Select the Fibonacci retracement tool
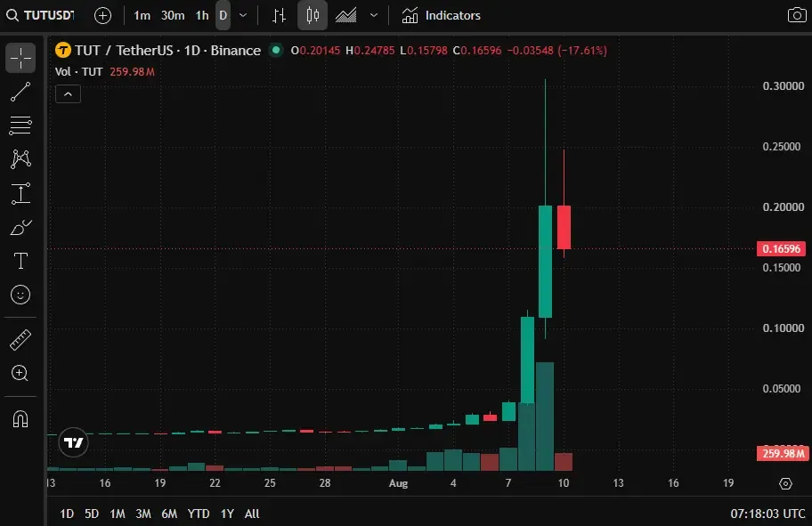This screenshot has height=526, width=812. [20, 125]
